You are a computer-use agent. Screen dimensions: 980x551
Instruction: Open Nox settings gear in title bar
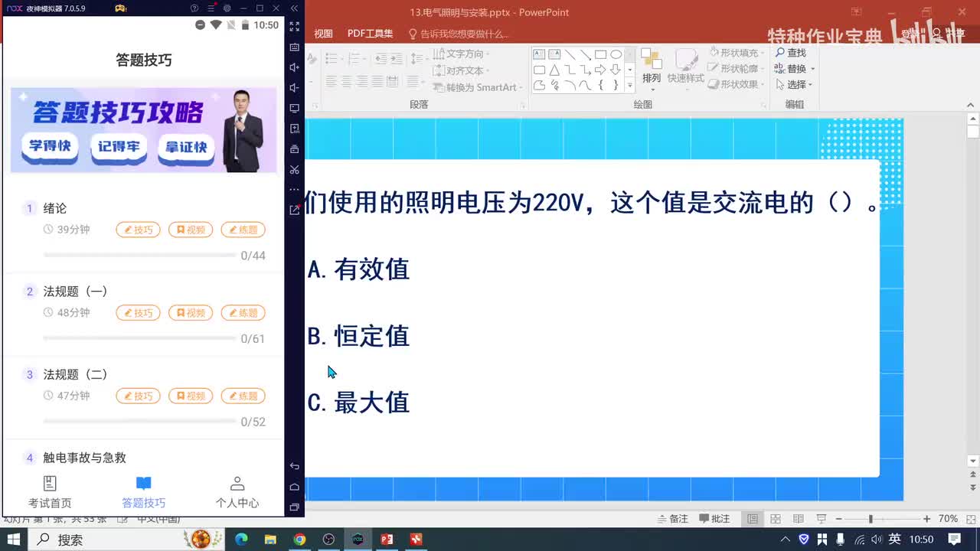coord(227,8)
